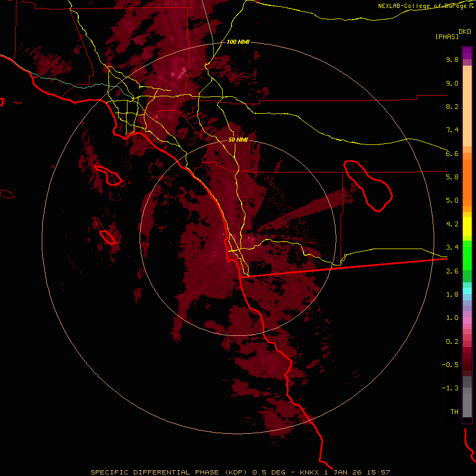Click the 100 NMI range ring label

(238, 42)
